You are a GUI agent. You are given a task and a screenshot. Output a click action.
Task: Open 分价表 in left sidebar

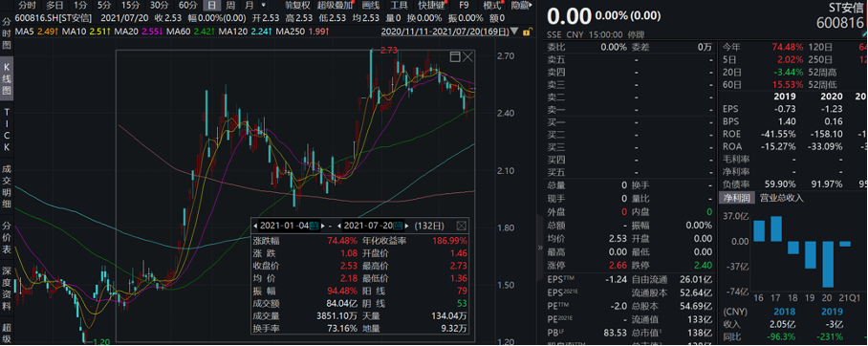click(x=7, y=236)
